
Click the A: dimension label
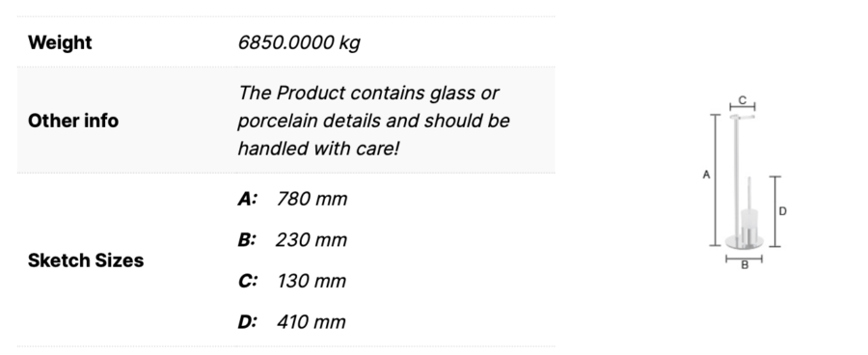[248, 199]
